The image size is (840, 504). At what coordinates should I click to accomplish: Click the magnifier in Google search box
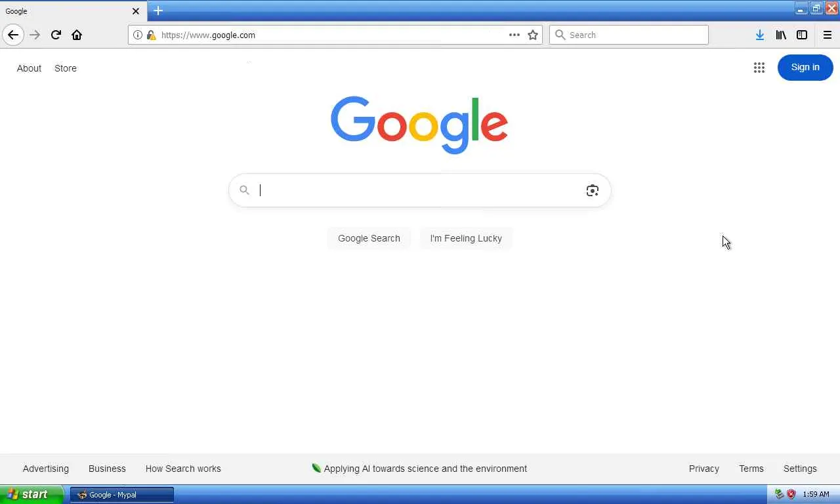[244, 190]
